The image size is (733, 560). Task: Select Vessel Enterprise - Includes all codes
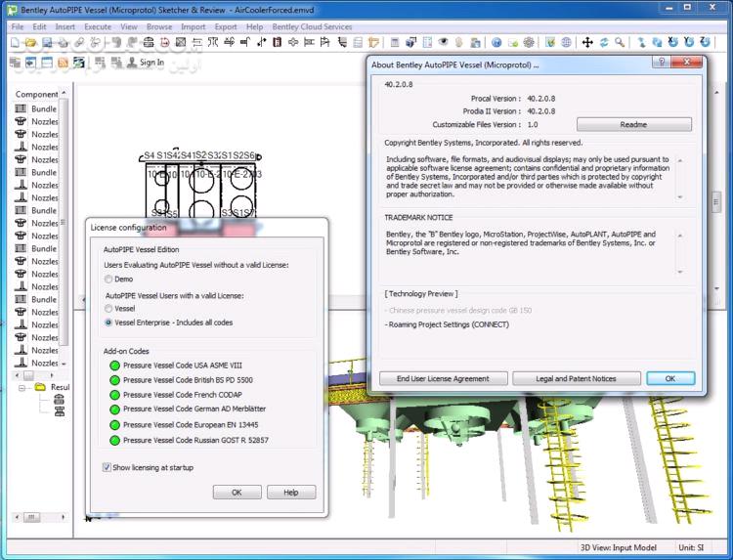(x=108, y=323)
